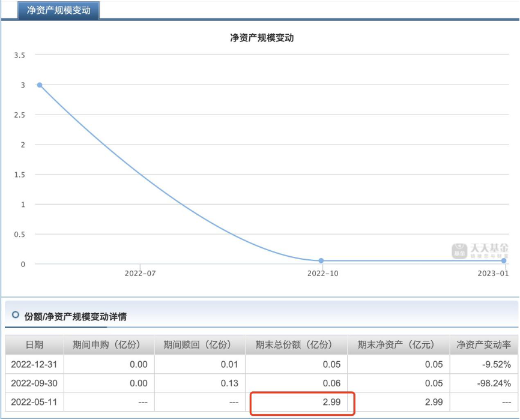Select the 2022-10 chart data point
The image size is (520, 420).
pos(321,261)
